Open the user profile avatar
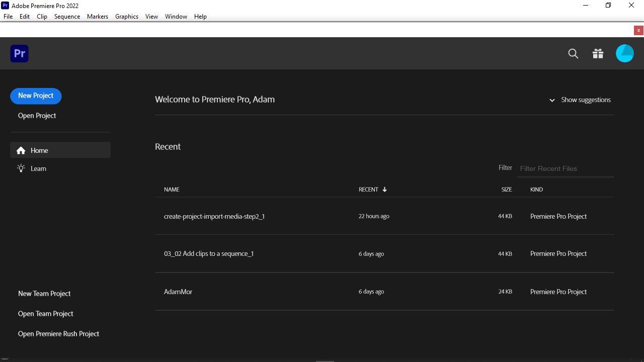This screenshot has height=362, width=644. (x=625, y=53)
